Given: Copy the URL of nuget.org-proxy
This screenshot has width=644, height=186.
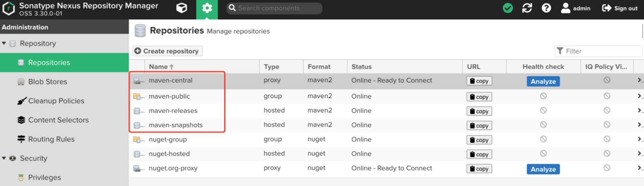Looking at the screenshot, I should point(479,168).
